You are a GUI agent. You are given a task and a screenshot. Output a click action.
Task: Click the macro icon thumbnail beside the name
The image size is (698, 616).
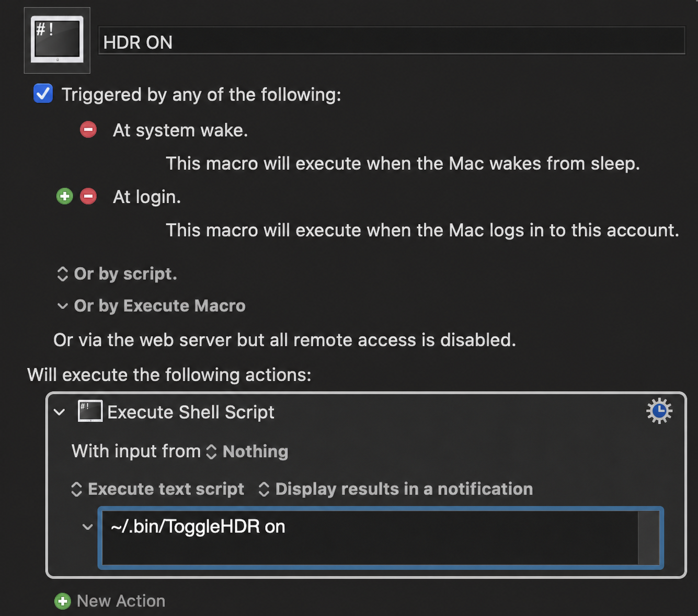tap(57, 40)
